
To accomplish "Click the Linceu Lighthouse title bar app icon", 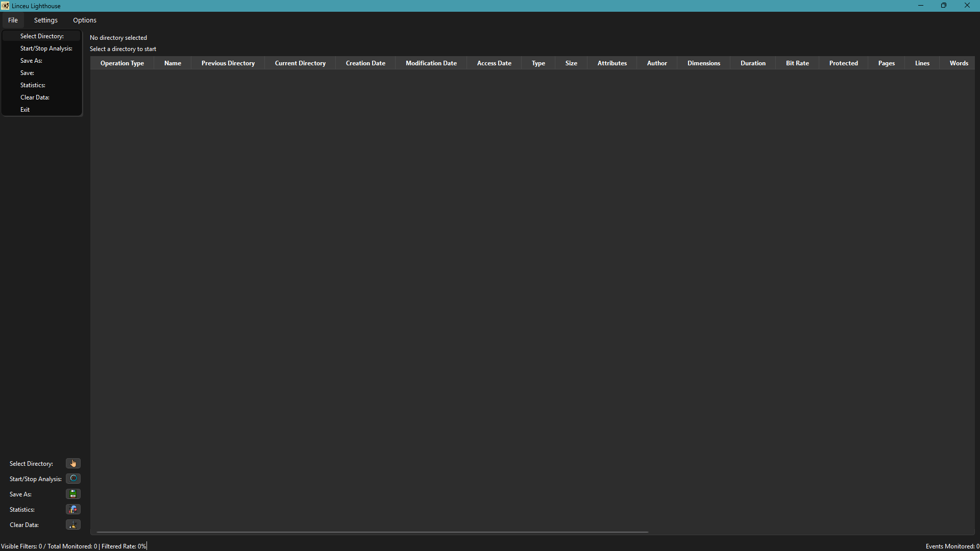I will click(5, 6).
